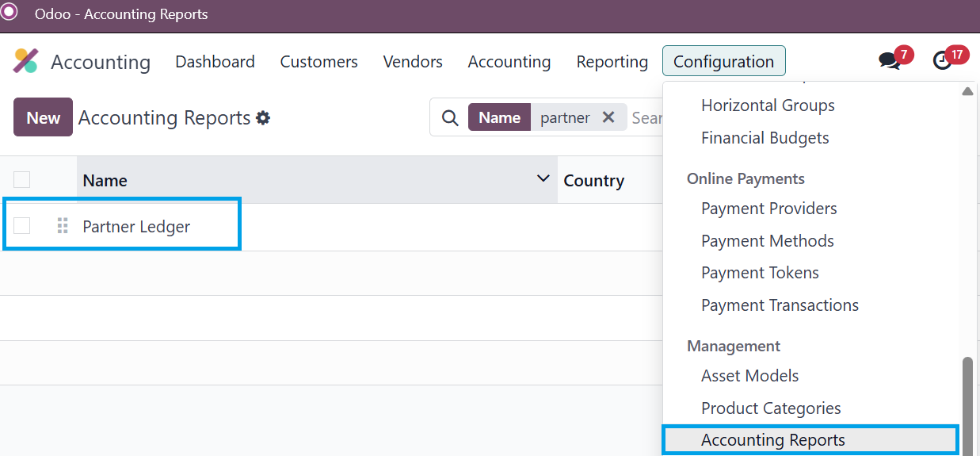Open the Customers menu
The image size is (980, 456).
click(x=318, y=62)
